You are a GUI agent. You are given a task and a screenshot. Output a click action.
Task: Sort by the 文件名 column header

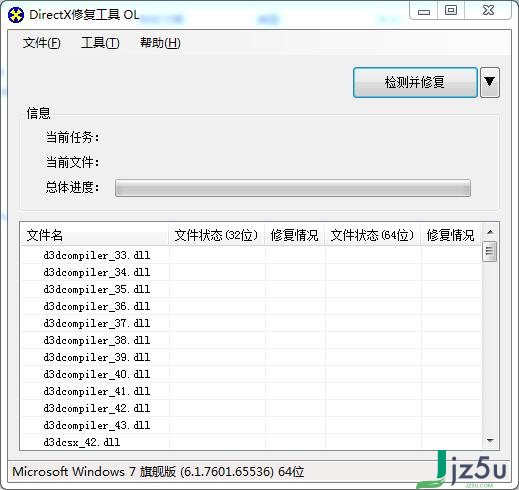tap(95, 235)
